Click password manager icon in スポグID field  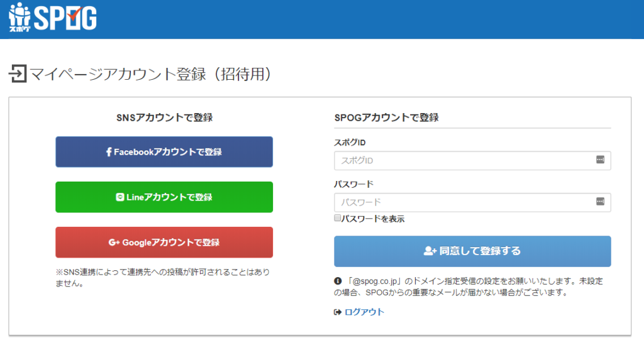(x=600, y=160)
